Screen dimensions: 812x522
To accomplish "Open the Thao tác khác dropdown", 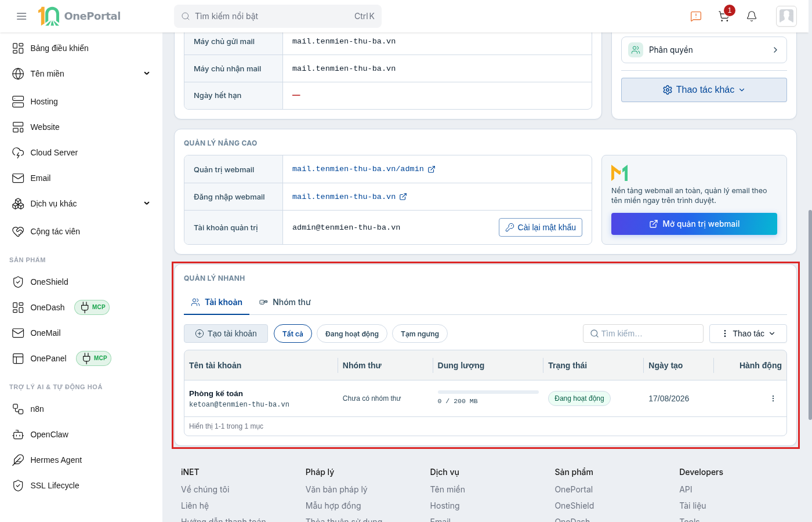I will tap(704, 90).
